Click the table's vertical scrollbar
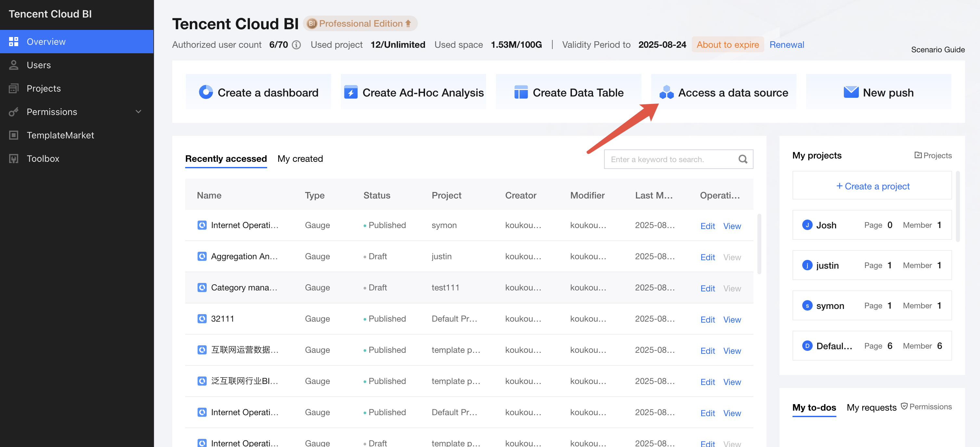 click(x=759, y=243)
